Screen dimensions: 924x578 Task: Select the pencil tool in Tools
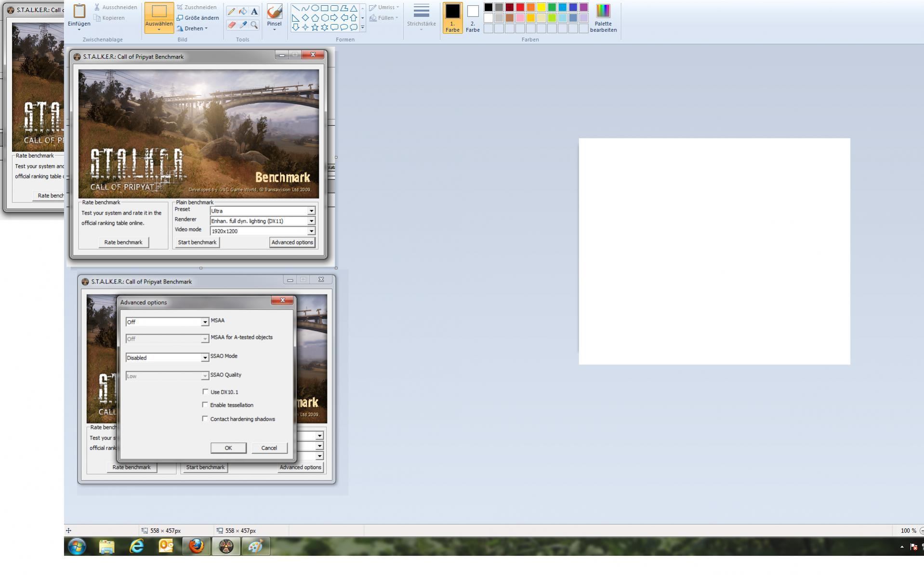(232, 11)
